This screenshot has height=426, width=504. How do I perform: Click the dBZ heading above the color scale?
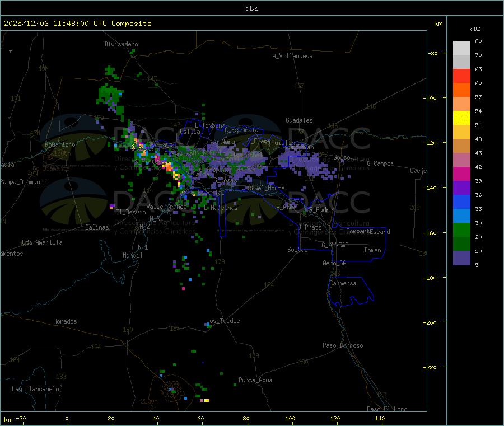click(475, 29)
